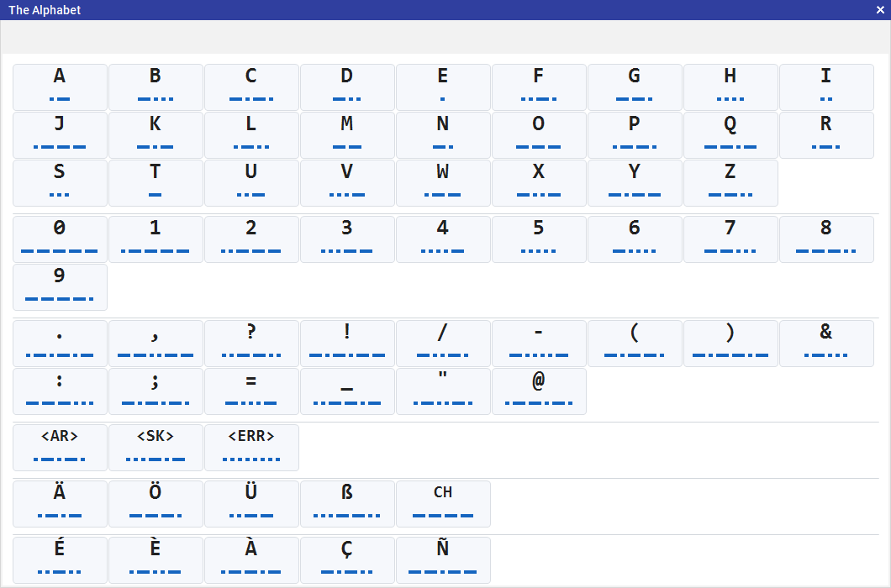
Task: Select the underscore tile
Action: coord(347,391)
